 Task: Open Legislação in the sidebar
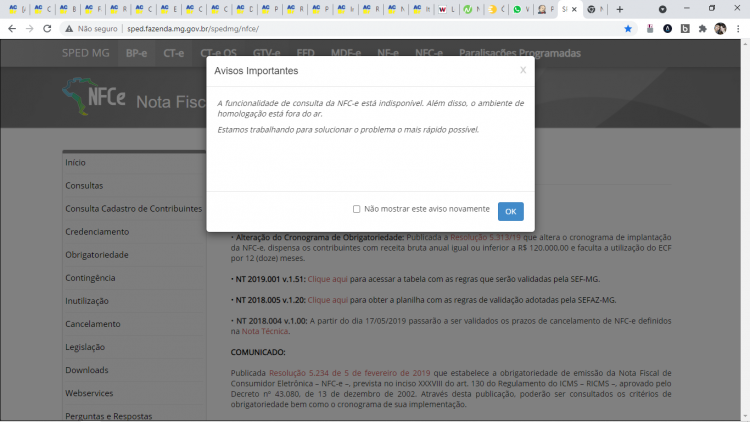85,347
